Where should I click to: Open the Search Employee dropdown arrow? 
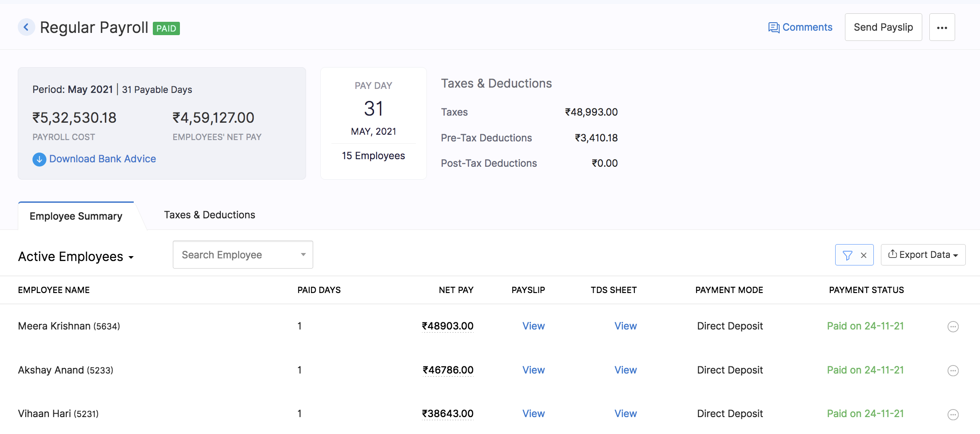pyautogui.click(x=303, y=254)
